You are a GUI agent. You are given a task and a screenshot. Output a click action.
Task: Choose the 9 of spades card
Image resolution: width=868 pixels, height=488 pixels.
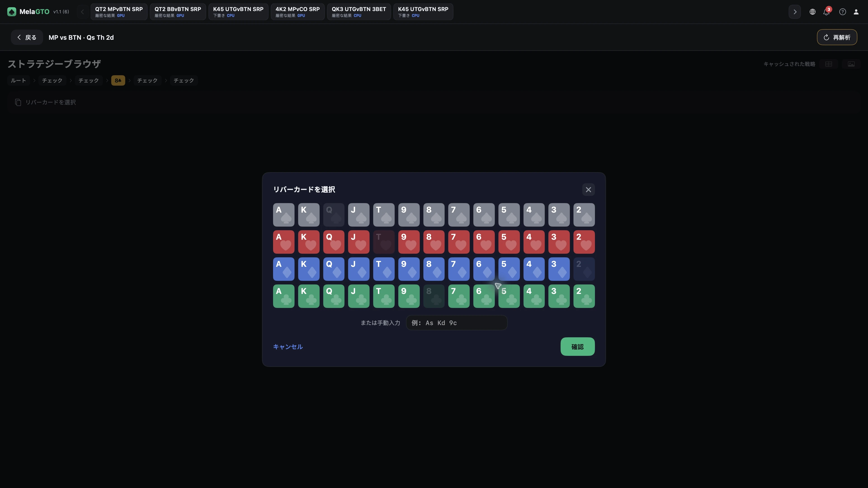[409, 215]
